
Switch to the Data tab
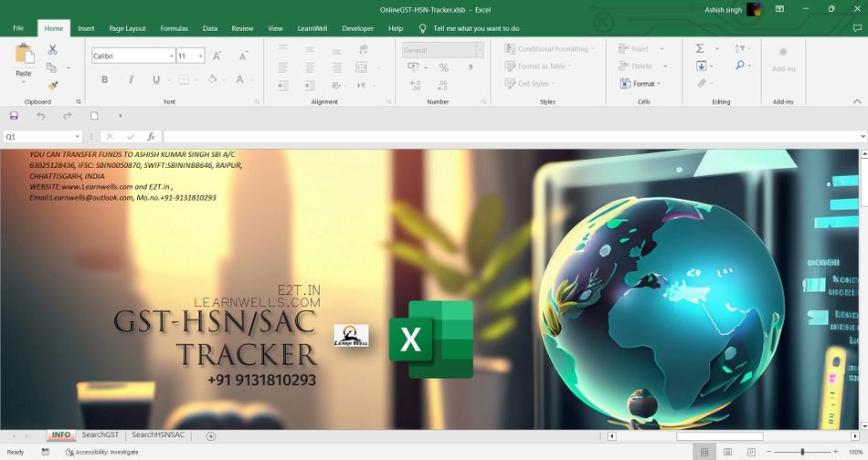coord(210,28)
